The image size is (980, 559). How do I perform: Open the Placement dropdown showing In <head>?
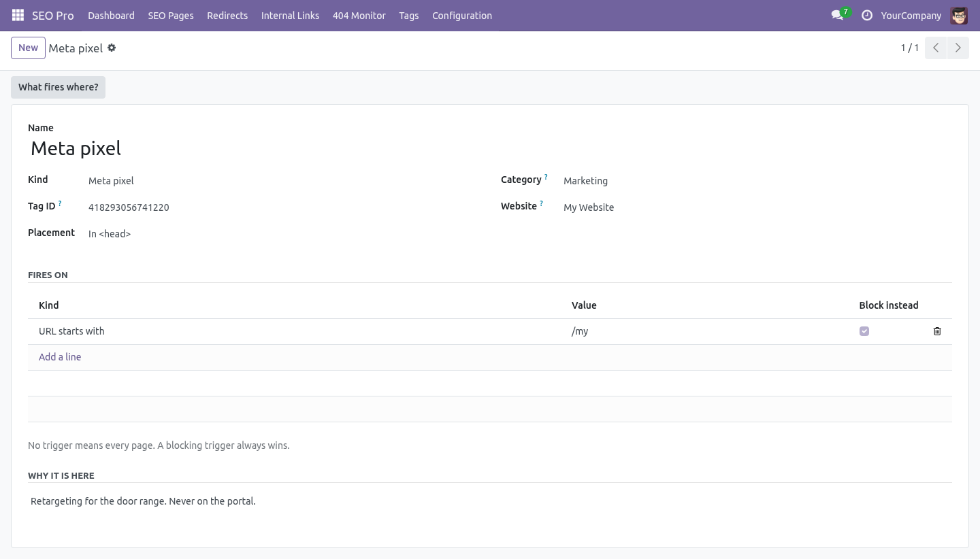284,233
